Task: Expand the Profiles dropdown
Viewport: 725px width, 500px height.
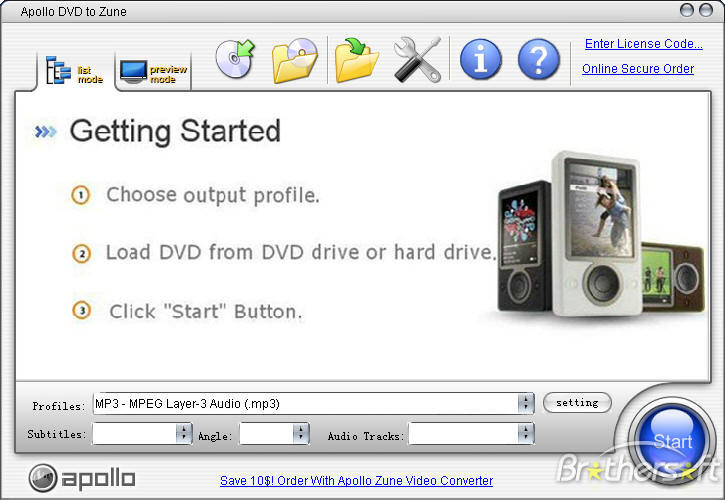Action: click(x=526, y=404)
